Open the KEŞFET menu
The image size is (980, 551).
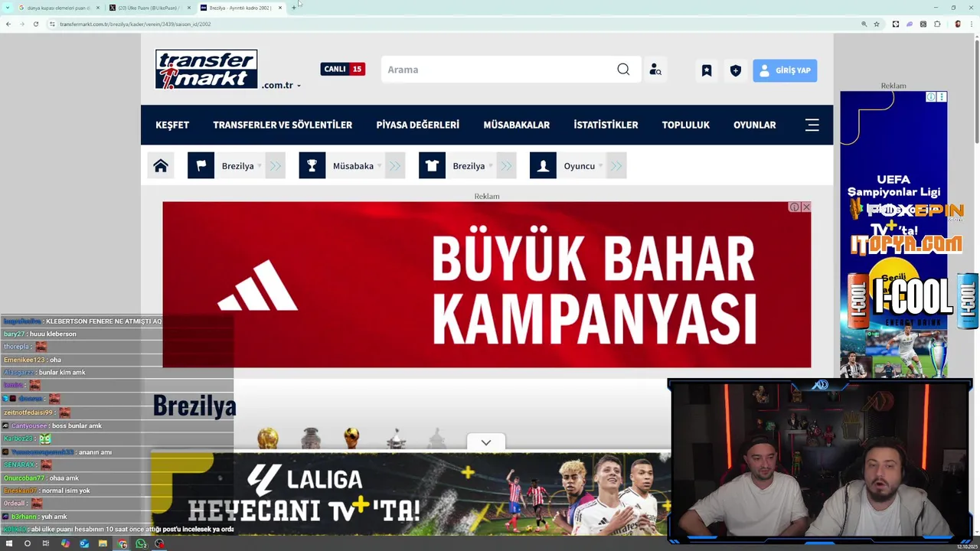pyautogui.click(x=172, y=125)
